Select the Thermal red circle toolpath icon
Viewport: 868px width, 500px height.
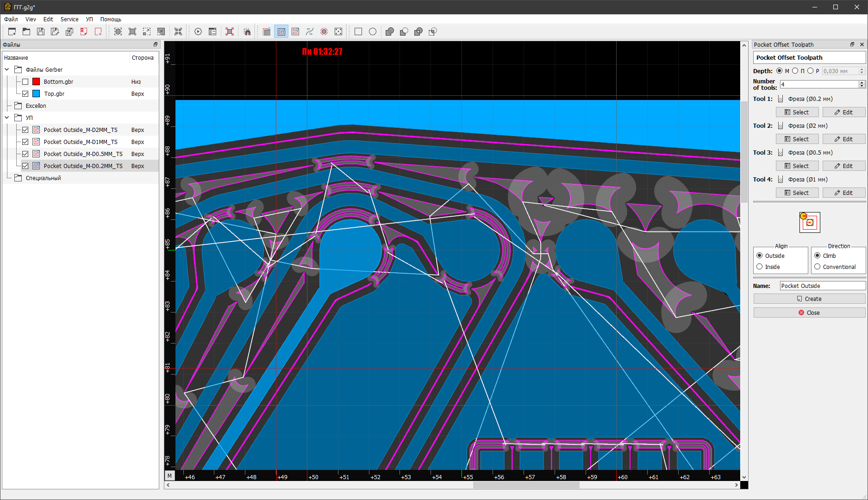(324, 31)
